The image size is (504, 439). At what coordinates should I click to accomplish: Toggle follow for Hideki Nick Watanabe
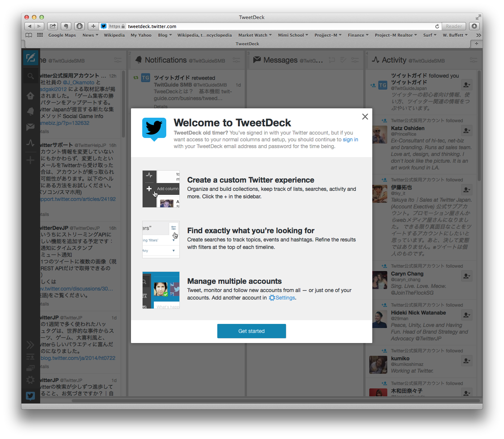click(466, 315)
